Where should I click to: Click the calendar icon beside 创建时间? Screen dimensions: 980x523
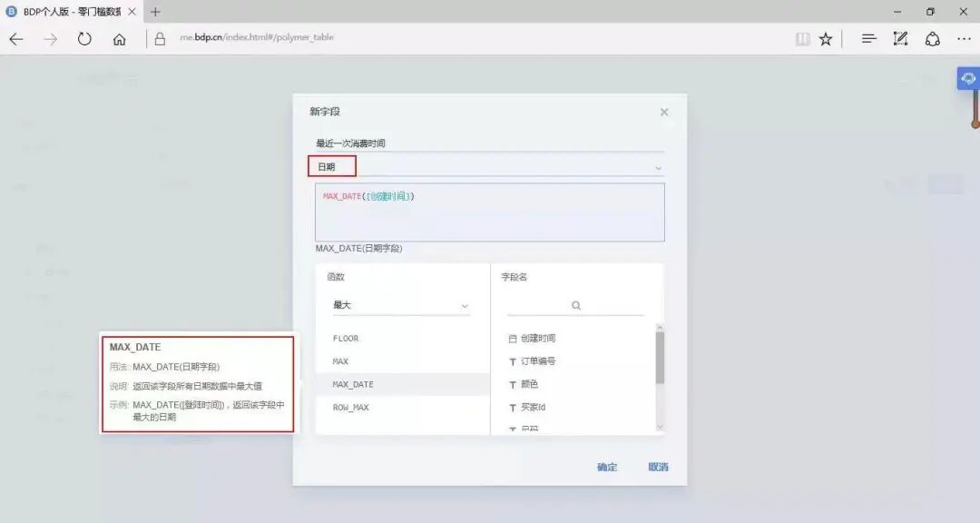[513, 338]
